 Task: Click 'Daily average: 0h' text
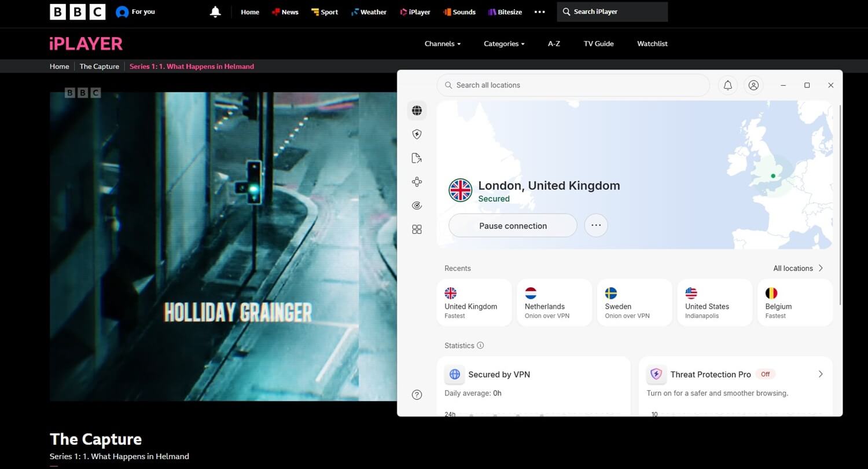pos(473,393)
